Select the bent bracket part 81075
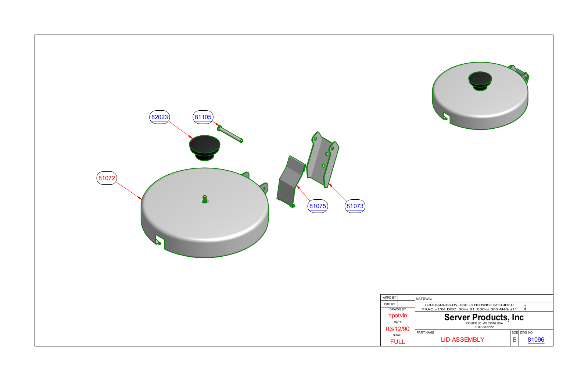Screen dimensions: 588x381 pyautogui.click(x=290, y=182)
